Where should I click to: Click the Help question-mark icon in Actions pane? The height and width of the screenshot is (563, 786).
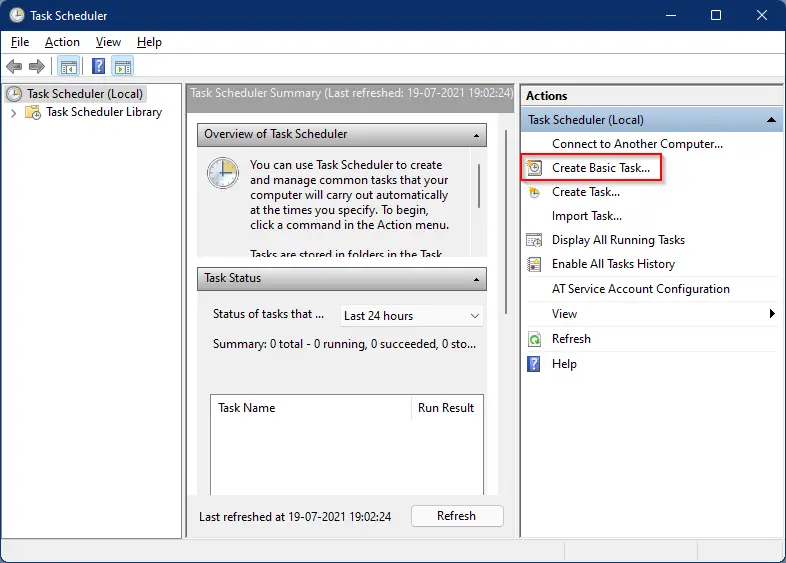(534, 364)
